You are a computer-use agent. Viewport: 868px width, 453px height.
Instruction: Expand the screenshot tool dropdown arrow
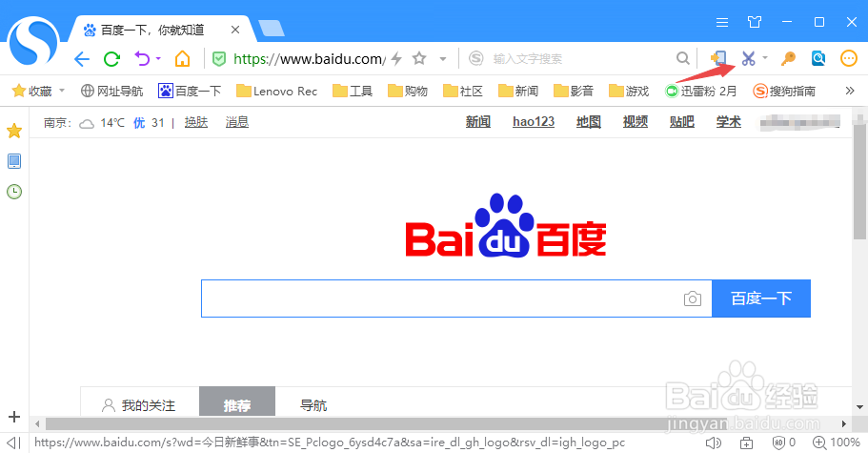pos(765,57)
